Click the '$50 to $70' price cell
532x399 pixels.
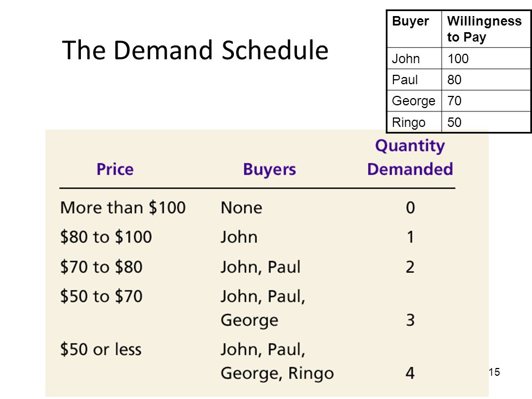[x=101, y=296]
